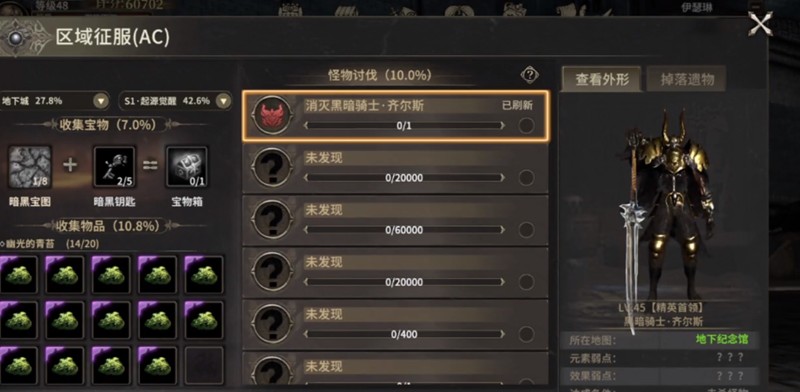Select the first 未发现 quest with 0/20000
The height and width of the screenshot is (392, 800).
[x=395, y=168]
